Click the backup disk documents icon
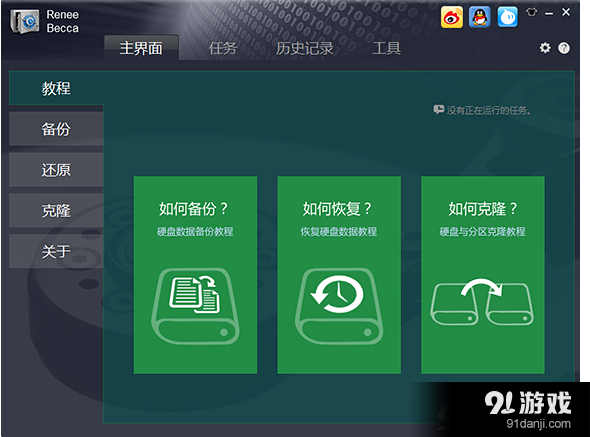 pyautogui.click(x=195, y=306)
